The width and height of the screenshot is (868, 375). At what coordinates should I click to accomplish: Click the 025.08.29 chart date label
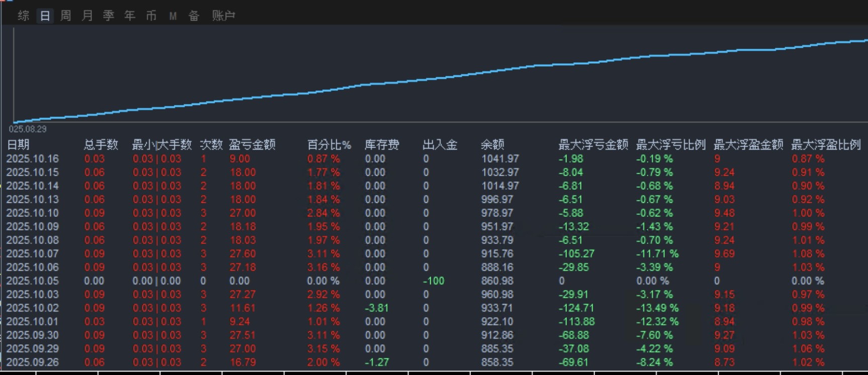pos(28,129)
